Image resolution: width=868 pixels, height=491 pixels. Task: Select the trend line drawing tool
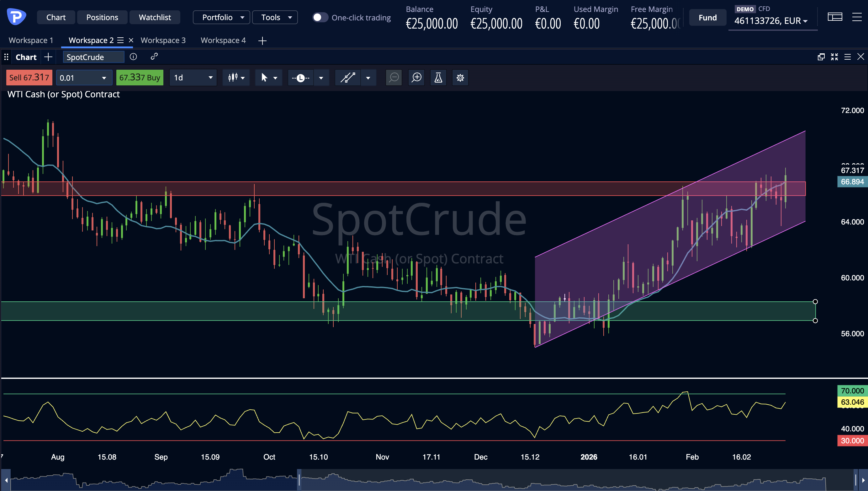[x=347, y=78]
